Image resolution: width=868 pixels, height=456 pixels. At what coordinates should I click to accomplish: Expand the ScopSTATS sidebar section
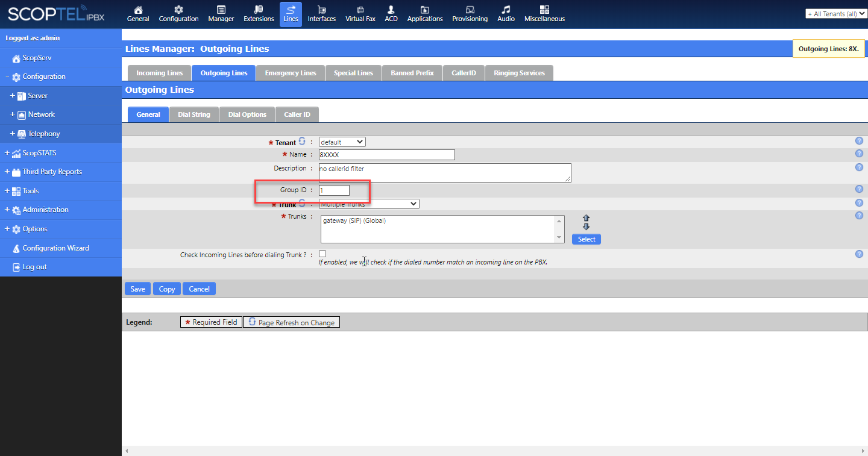7,153
